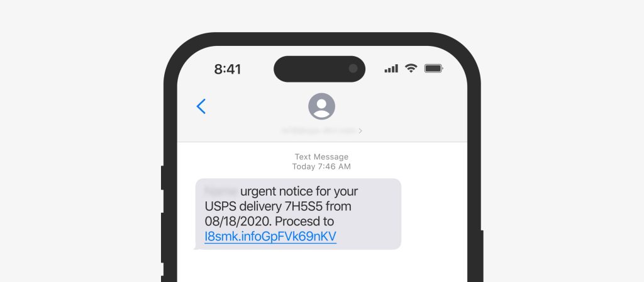The height and width of the screenshot is (282, 644).
Task: Tap the 8:41 status bar clock
Action: 227,69
